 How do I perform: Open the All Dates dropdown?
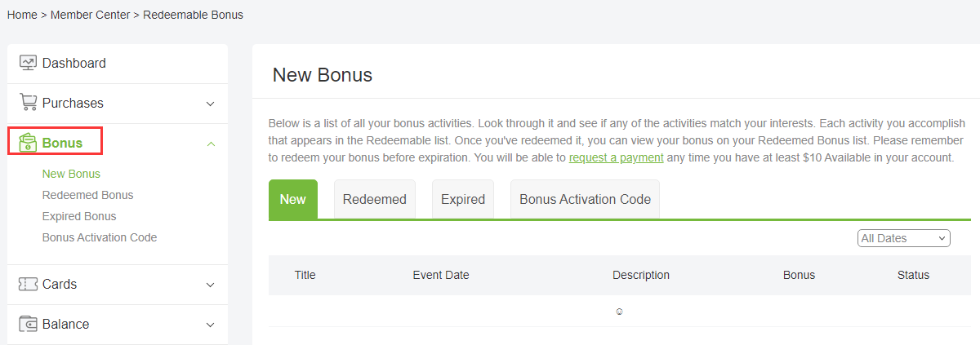tap(904, 238)
